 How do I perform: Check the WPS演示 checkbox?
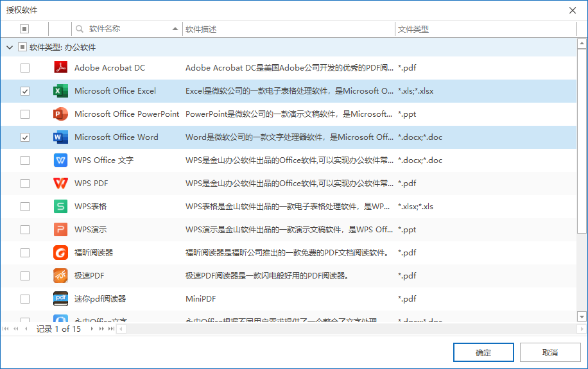[x=25, y=230]
